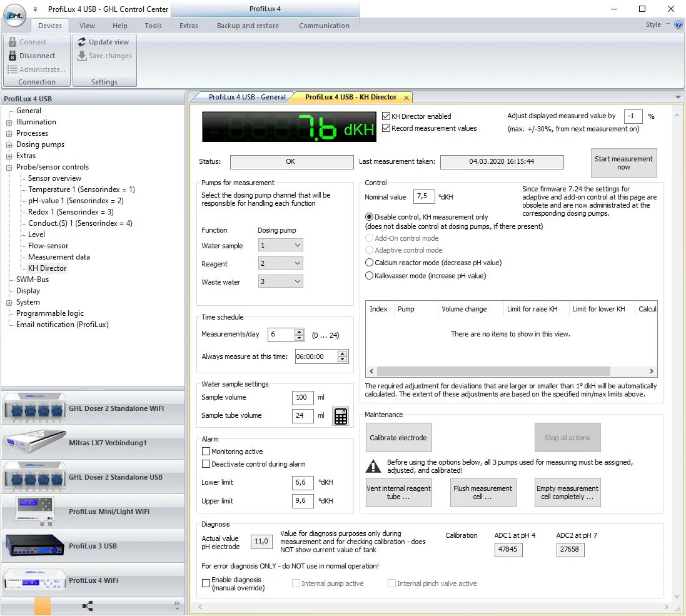Select the GHL Doser 2 Standalone USB device image

pos(34,477)
